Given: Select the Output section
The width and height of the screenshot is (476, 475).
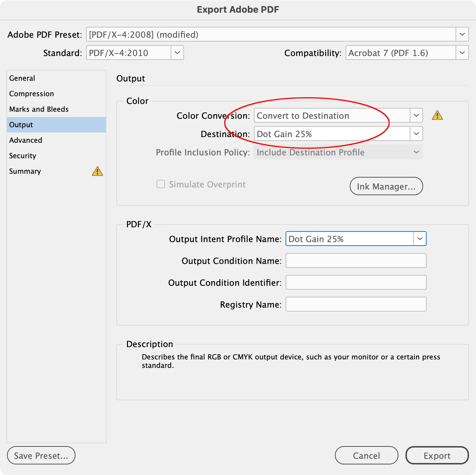Looking at the screenshot, I should tap(56, 125).
